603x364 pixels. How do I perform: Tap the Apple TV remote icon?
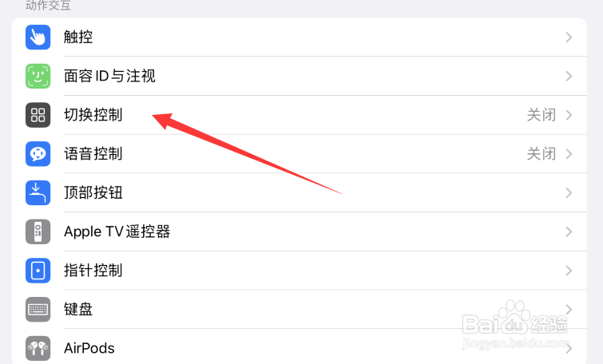[x=38, y=231]
